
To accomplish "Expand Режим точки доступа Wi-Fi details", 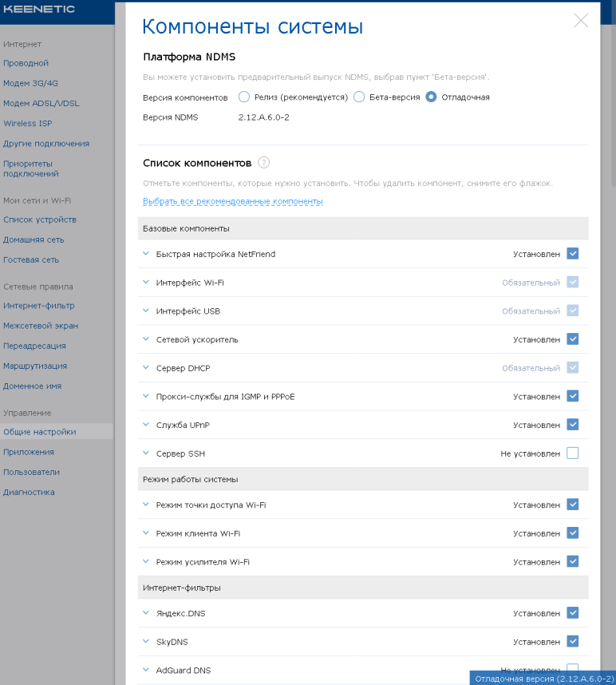I will [x=146, y=505].
